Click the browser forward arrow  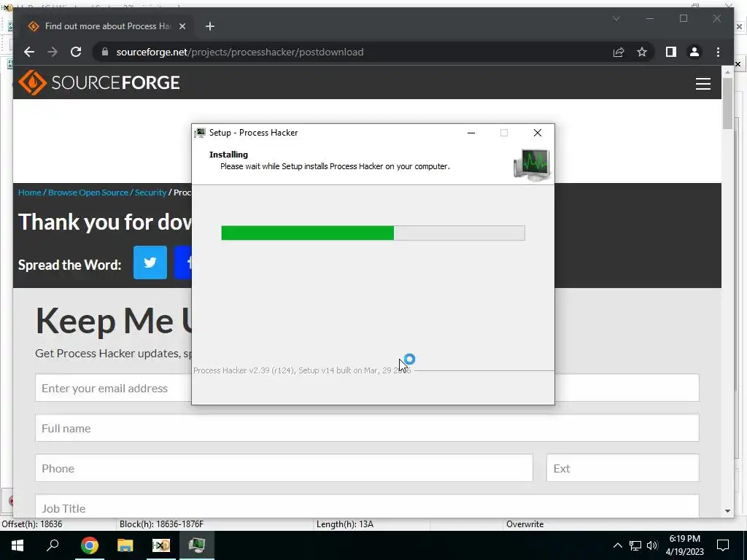click(x=53, y=52)
